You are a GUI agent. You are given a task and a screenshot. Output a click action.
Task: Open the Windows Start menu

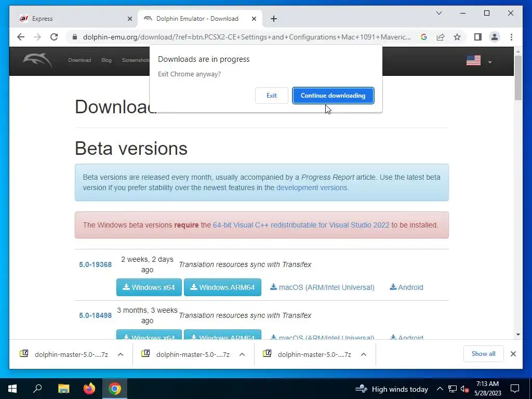coord(12,389)
